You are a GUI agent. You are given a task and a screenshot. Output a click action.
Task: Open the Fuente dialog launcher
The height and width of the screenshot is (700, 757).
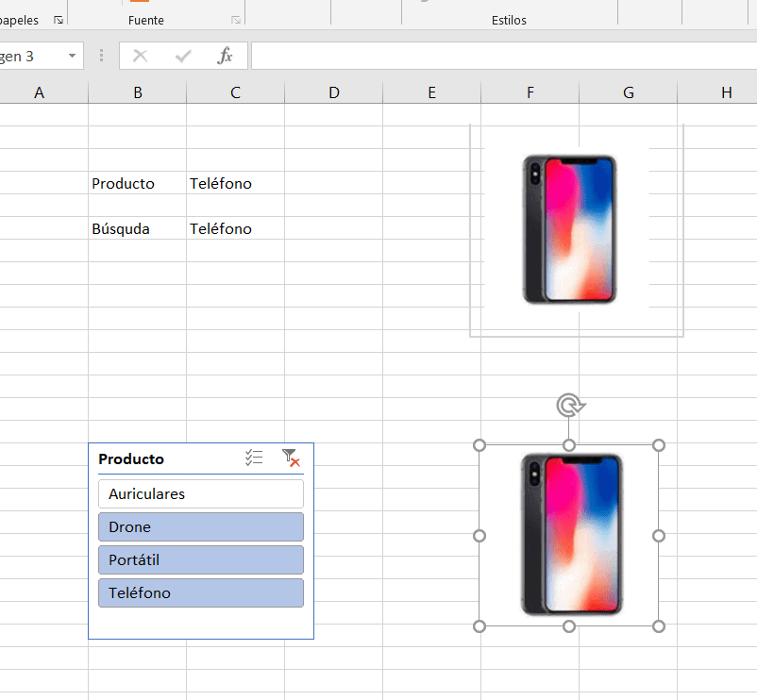[x=236, y=20]
